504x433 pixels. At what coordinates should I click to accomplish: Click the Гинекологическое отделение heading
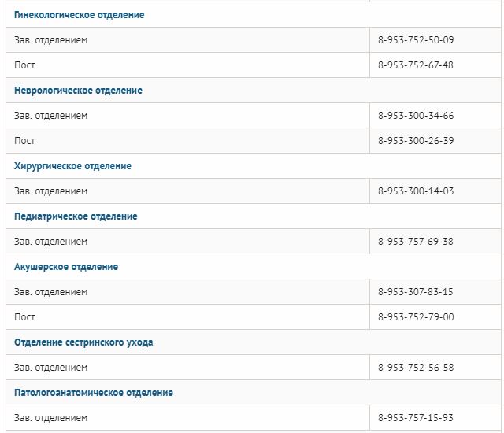79,15
